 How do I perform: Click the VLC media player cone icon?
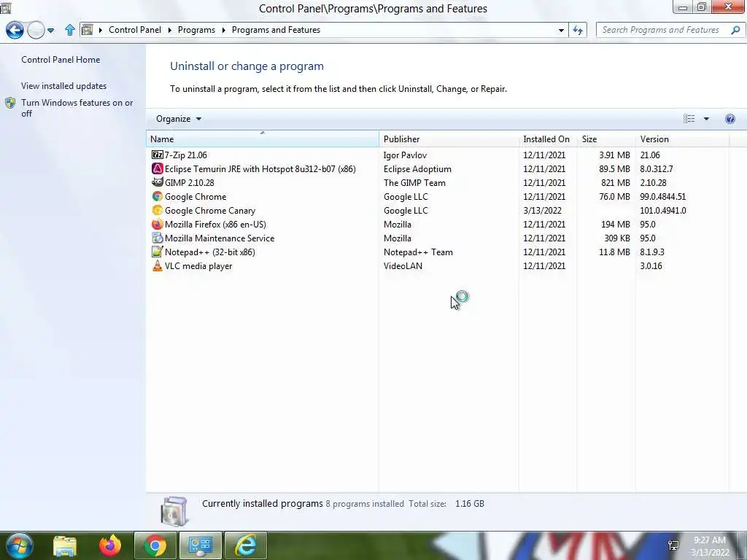pyautogui.click(x=158, y=265)
